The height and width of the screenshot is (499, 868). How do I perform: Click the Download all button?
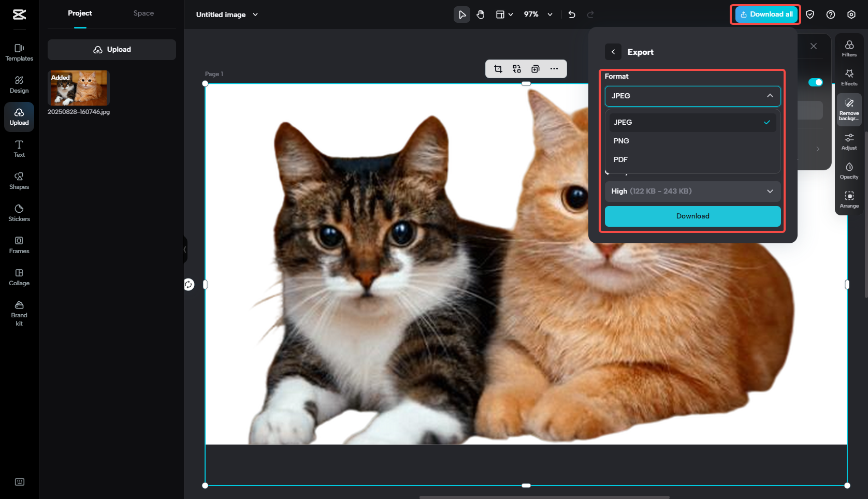[765, 14]
